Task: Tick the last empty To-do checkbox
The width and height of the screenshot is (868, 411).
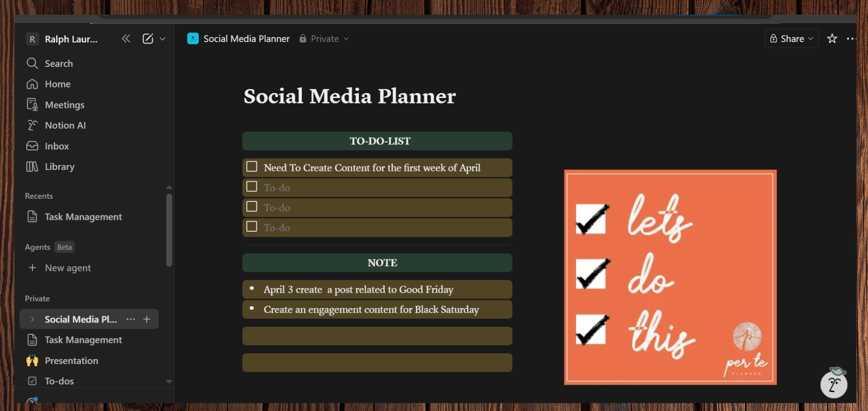Action: [252, 226]
